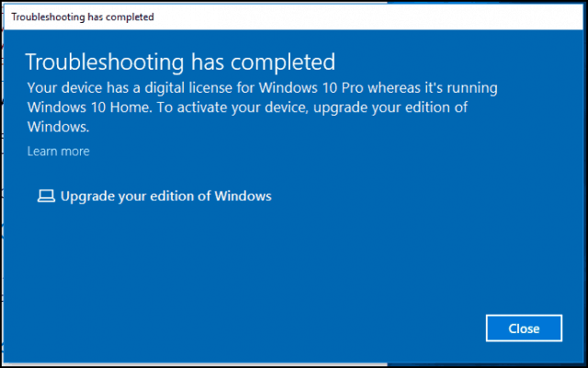Screen dimensions: 588x368
Task: Open the Learn more link
Action: [59, 151]
